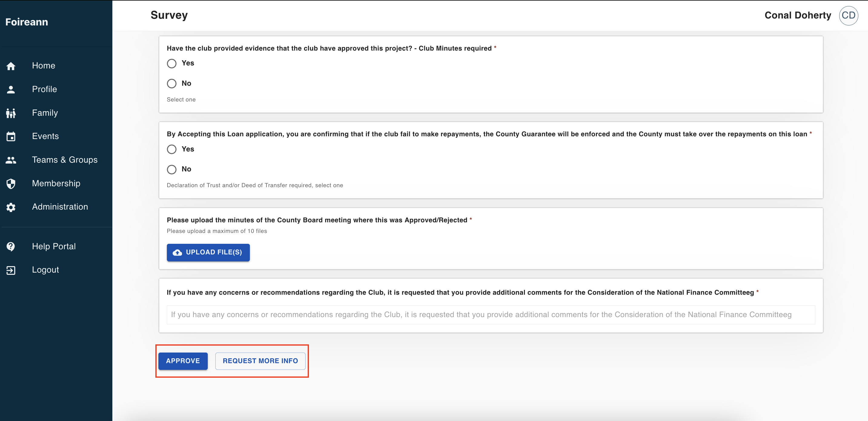Click the Help Portal question icon

click(x=11, y=247)
